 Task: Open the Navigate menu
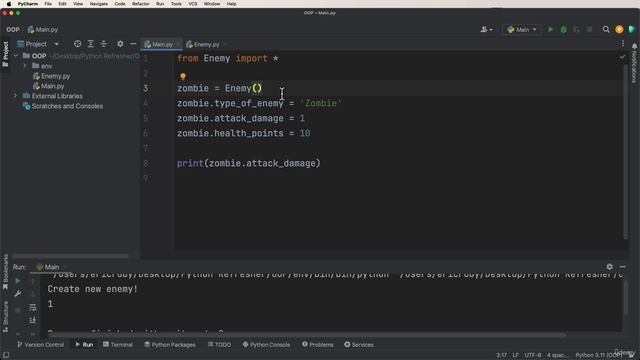point(98,4)
